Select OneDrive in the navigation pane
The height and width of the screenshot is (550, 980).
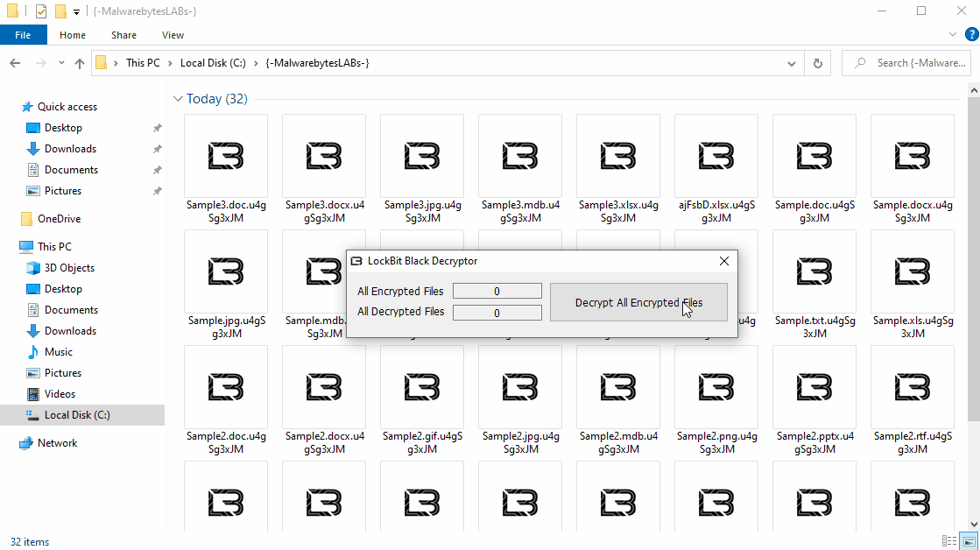click(59, 219)
